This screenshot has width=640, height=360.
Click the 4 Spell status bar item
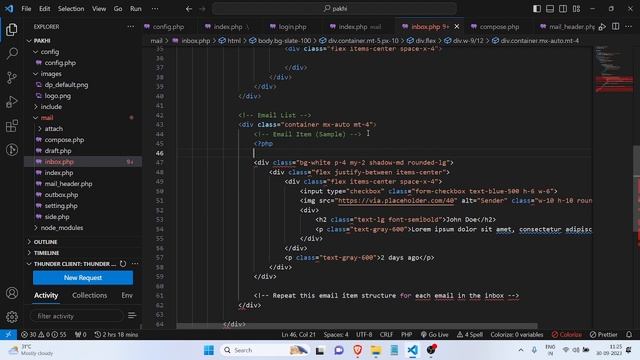(x=470, y=334)
